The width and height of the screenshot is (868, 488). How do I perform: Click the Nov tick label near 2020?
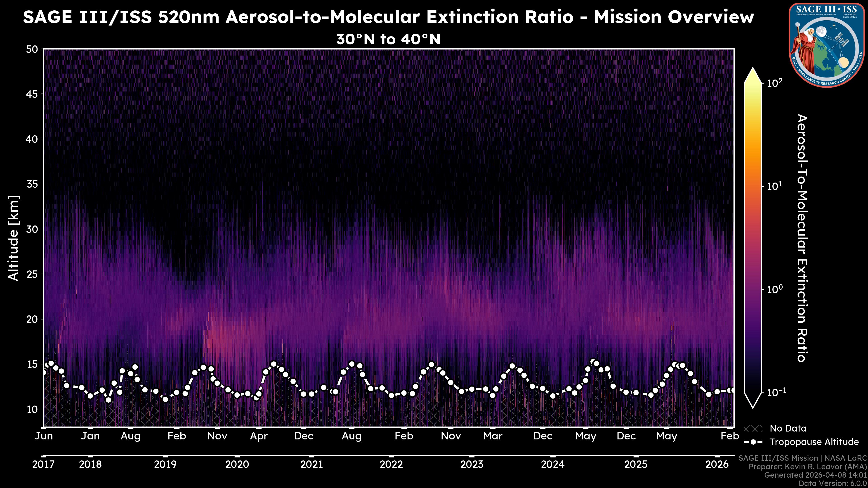217,436
